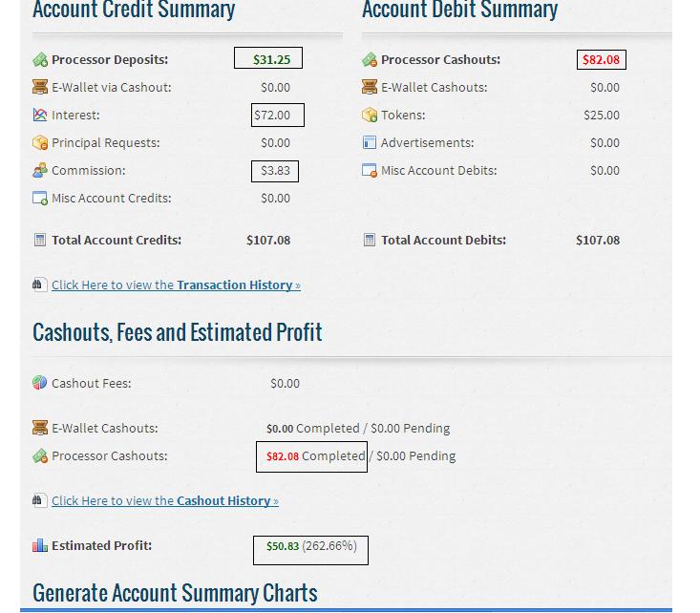Click the Misc Account Debits icon
700x613 pixels.
(370, 171)
